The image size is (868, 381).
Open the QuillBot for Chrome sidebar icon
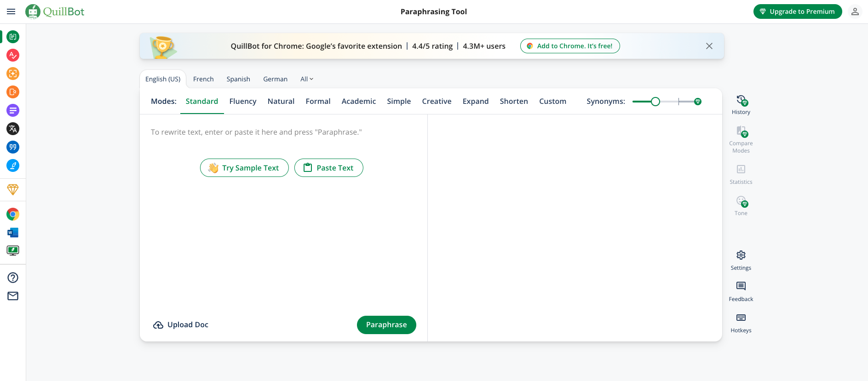click(x=13, y=214)
